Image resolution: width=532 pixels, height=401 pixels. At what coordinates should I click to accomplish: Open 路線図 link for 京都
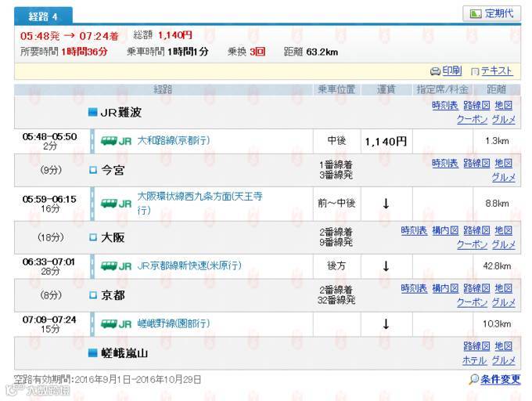(x=476, y=288)
